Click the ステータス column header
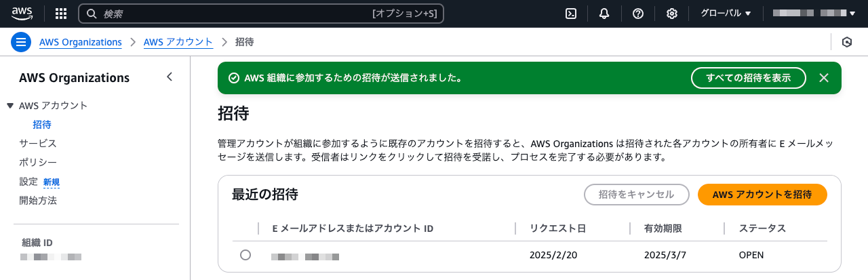Image resolution: width=868 pixels, height=280 pixels. 762,228
